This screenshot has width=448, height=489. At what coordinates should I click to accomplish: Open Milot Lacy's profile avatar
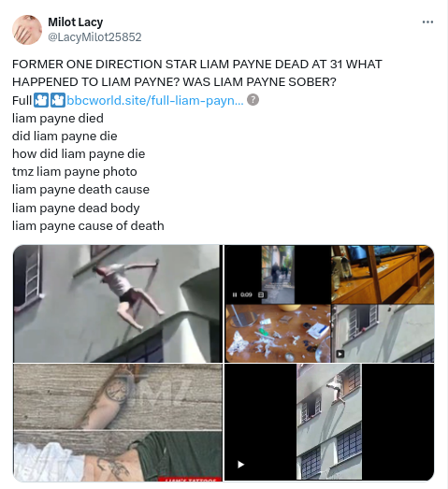point(27,30)
